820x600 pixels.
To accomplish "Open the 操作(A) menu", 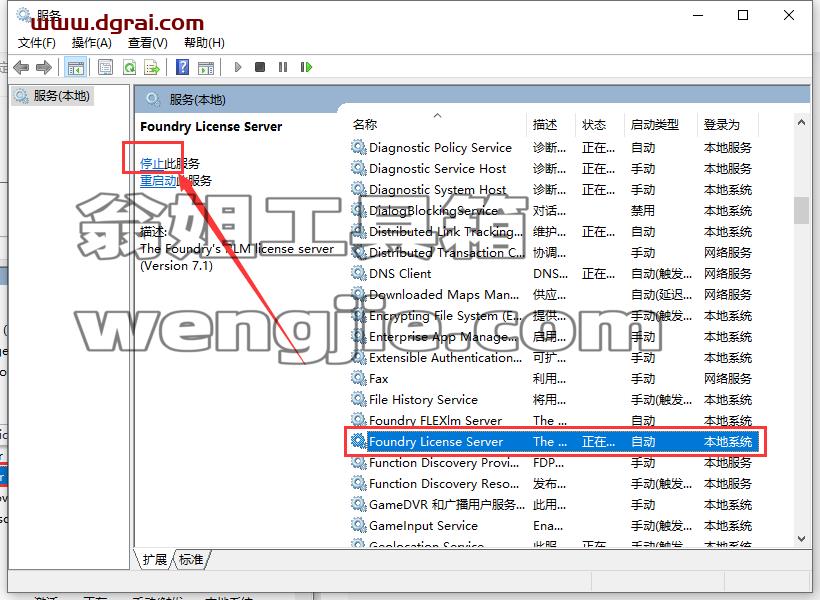I will pyautogui.click(x=92, y=43).
